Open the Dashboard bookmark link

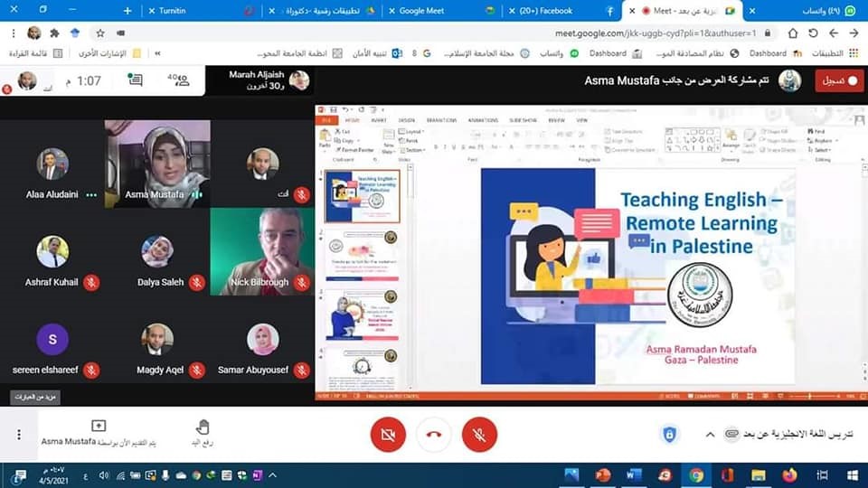click(768, 53)
